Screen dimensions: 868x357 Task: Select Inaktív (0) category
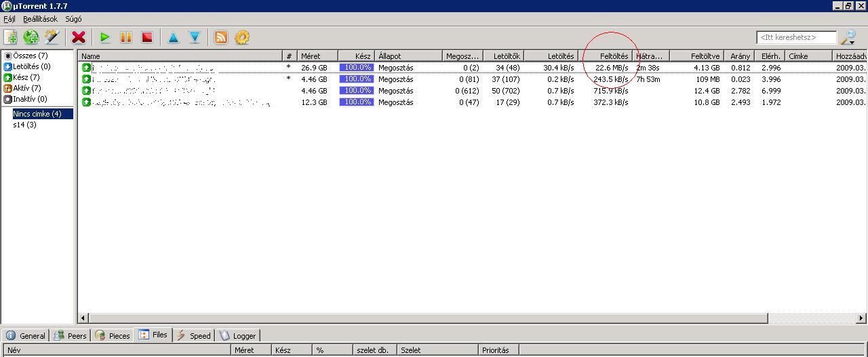click(x=30, y=99)
